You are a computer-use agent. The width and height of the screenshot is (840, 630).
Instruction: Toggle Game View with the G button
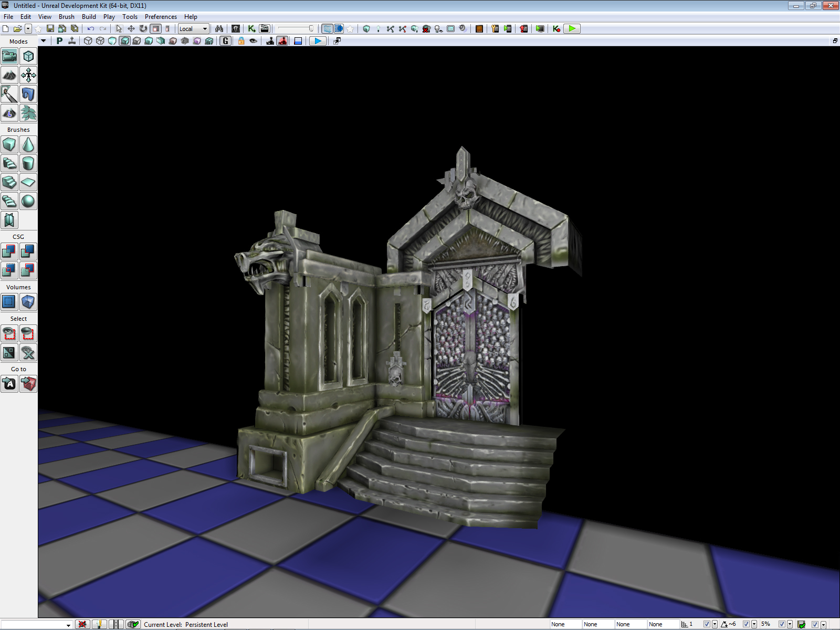[x=226, y=41]
